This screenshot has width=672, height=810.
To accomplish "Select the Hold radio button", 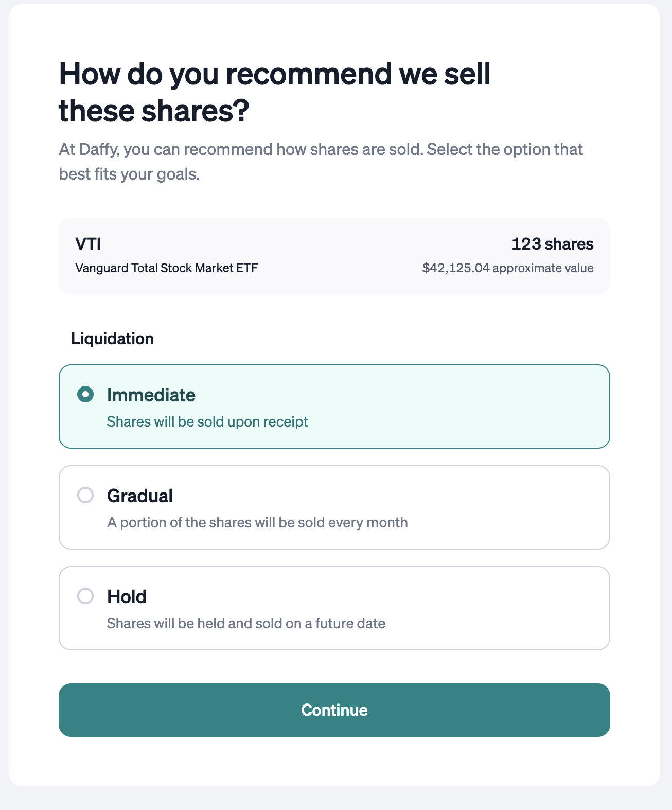I will [85, 596].
